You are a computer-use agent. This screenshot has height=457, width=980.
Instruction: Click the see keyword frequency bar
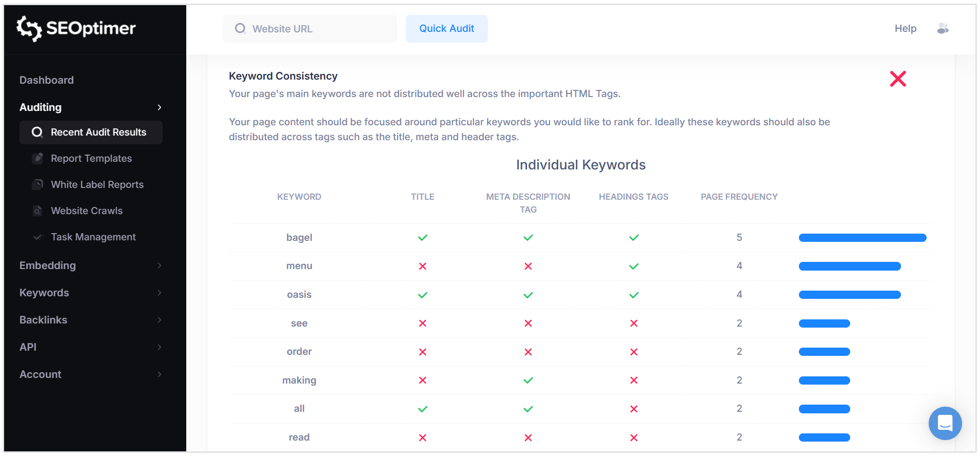pos(825,323)
